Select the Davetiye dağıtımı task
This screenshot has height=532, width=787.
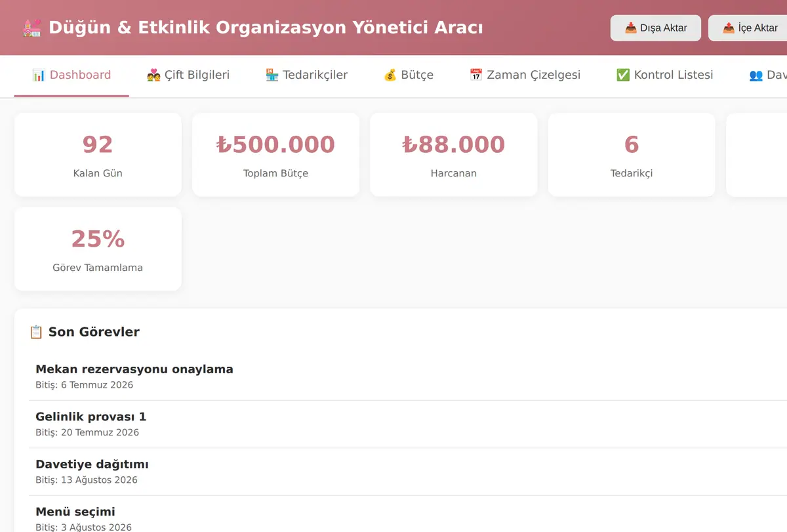(x=408, y=472)
